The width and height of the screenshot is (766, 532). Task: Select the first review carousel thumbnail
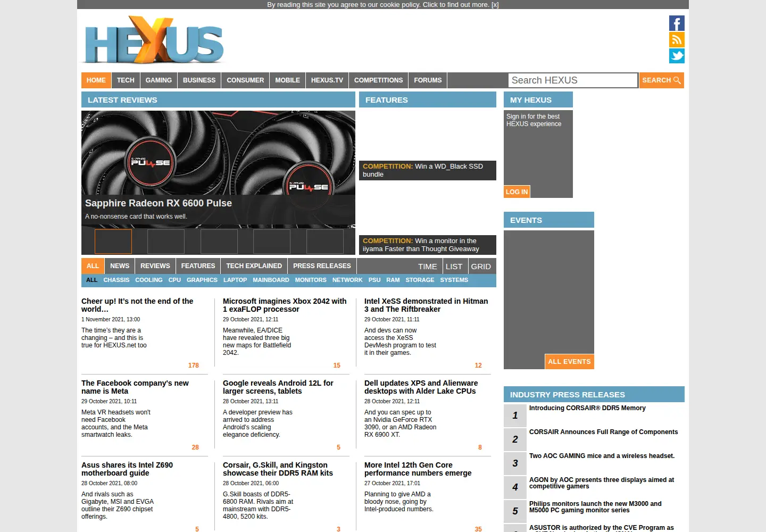pyautogui.click(x=113, y=242)
